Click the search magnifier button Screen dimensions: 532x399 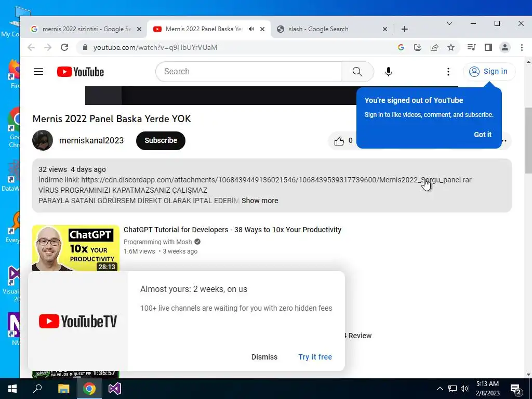pyautogui.click(x=357, y=72)
